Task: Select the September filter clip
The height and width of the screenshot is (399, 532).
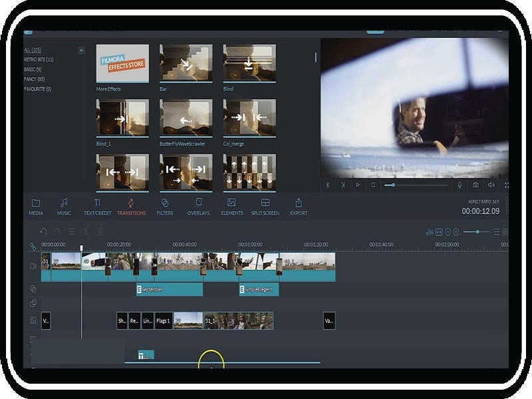Action: [170, 289]
